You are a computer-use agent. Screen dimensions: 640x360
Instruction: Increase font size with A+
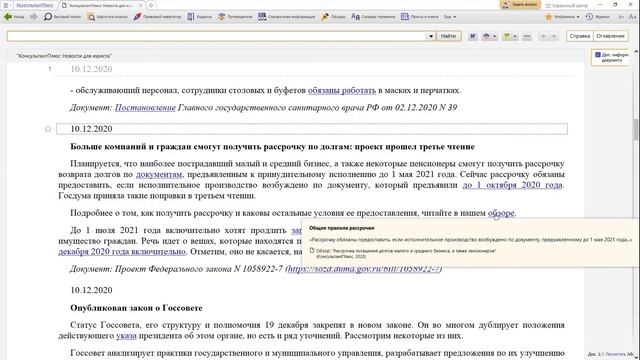pos(632,17)
